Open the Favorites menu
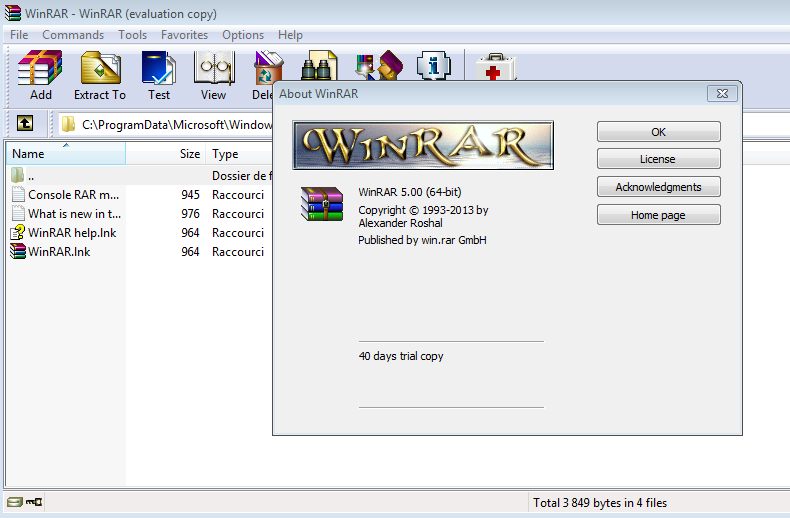This screenshot has height=518, width=790. tap(184, 35)
